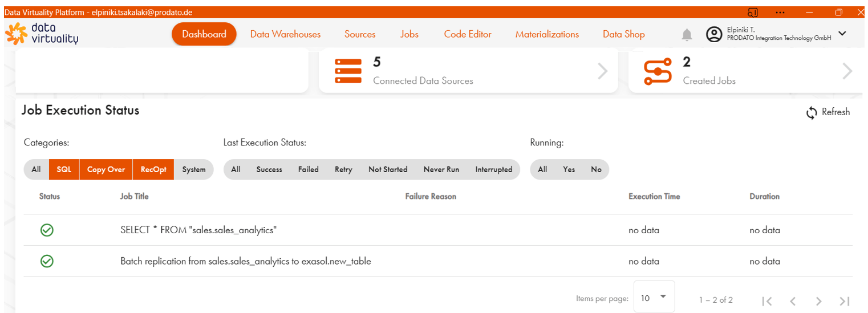The width and height of the screenshot is (868, 313).
Task: Click the Data Virtuality logo
Action: point(42,34)
